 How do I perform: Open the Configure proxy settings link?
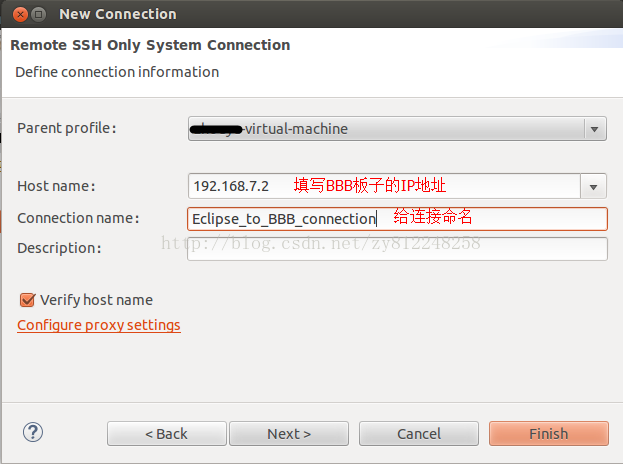(x=99, y=325)
